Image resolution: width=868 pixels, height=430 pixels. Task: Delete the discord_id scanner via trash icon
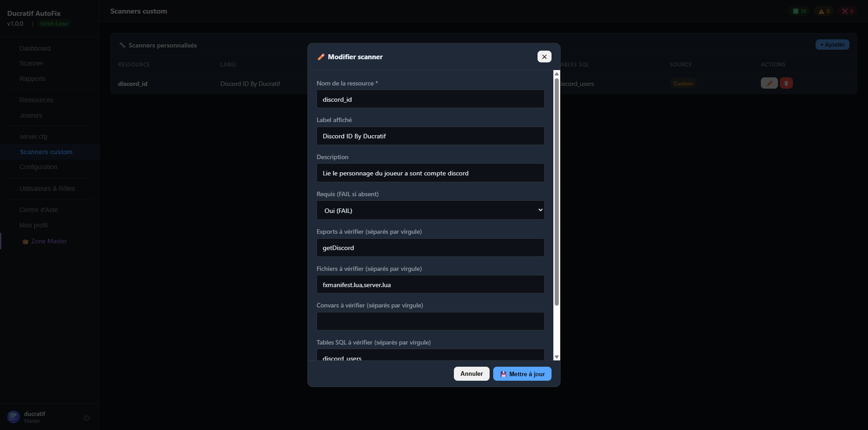[x=786, y=83]
